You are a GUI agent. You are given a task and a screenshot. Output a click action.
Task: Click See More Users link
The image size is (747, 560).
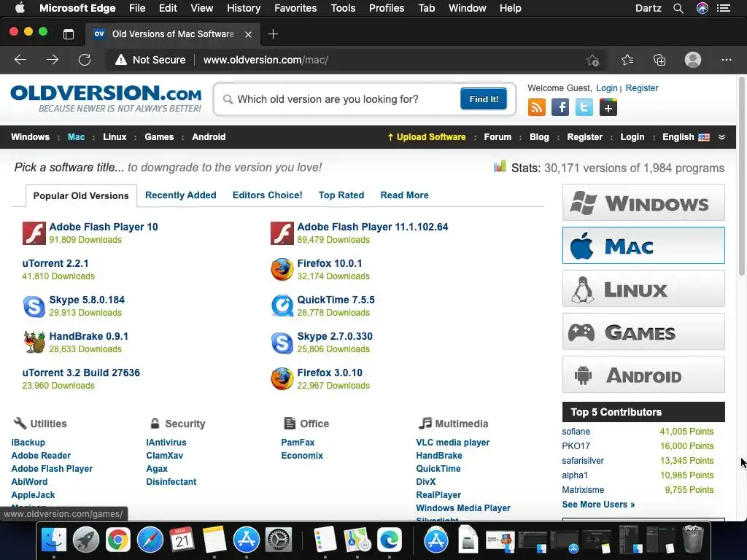coord(598,505)
